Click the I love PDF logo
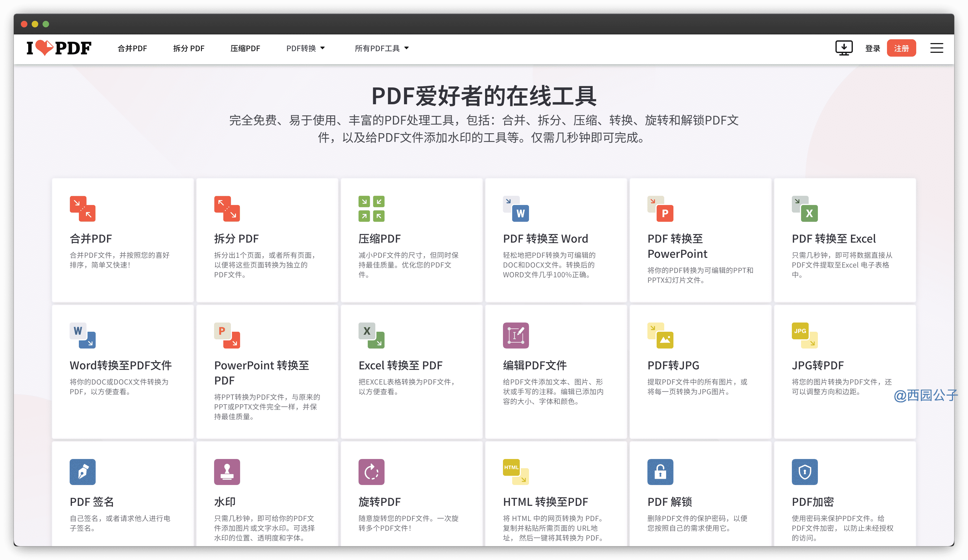 pyautogui.click(x=59, y=48)
